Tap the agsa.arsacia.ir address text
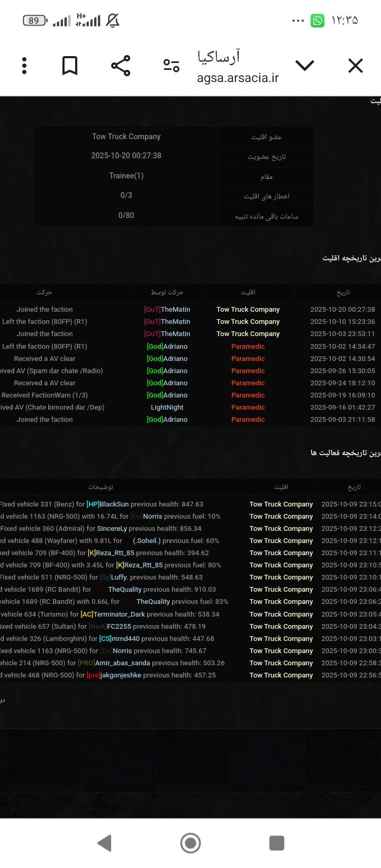 [x=238, y=78]
